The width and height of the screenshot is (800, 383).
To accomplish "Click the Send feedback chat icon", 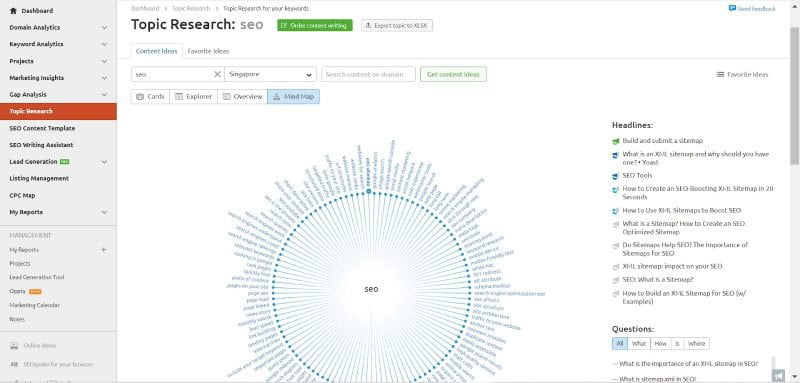I will (x=733, y=9).
